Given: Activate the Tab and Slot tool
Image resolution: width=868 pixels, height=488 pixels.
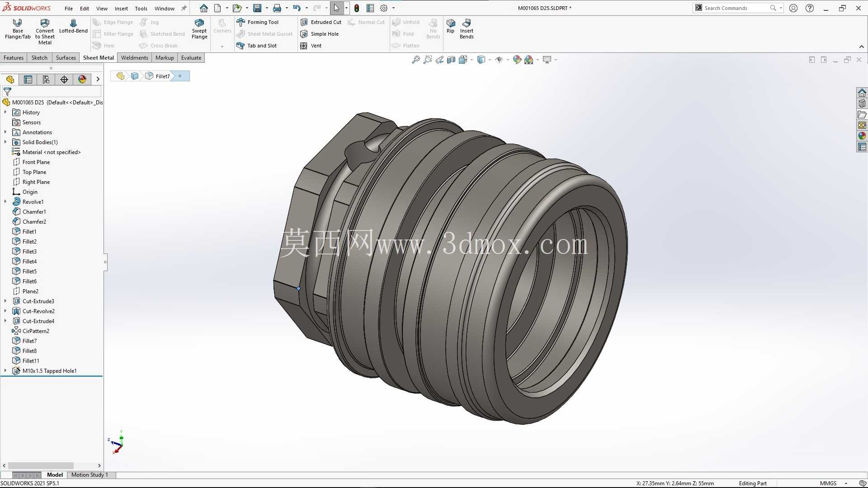Looking at the screenshot, I should pos(257,46).
